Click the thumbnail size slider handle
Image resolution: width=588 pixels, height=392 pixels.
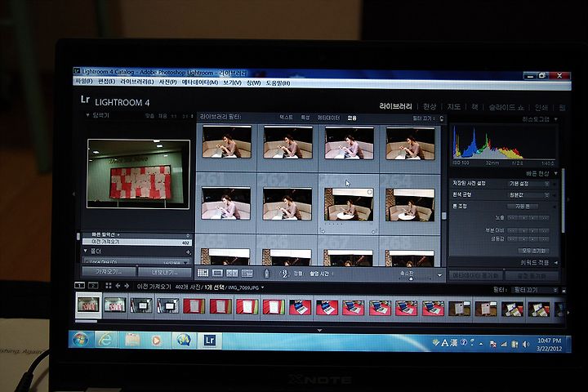411,278
